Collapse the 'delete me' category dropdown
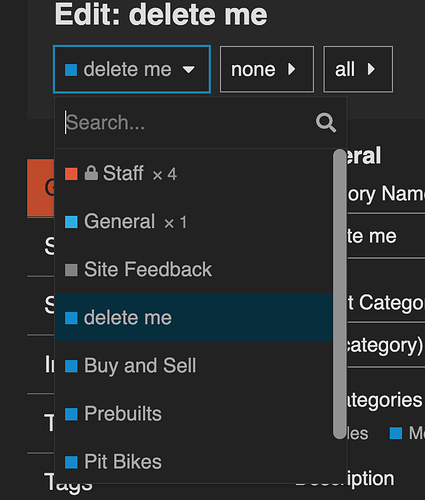425x500 pixels. [x=132, y=69]
